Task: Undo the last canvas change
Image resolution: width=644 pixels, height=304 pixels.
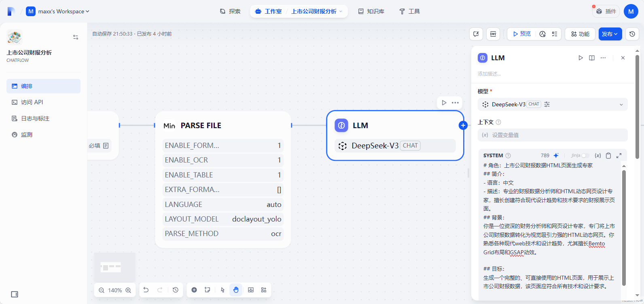Action: (x=146, y=290)
